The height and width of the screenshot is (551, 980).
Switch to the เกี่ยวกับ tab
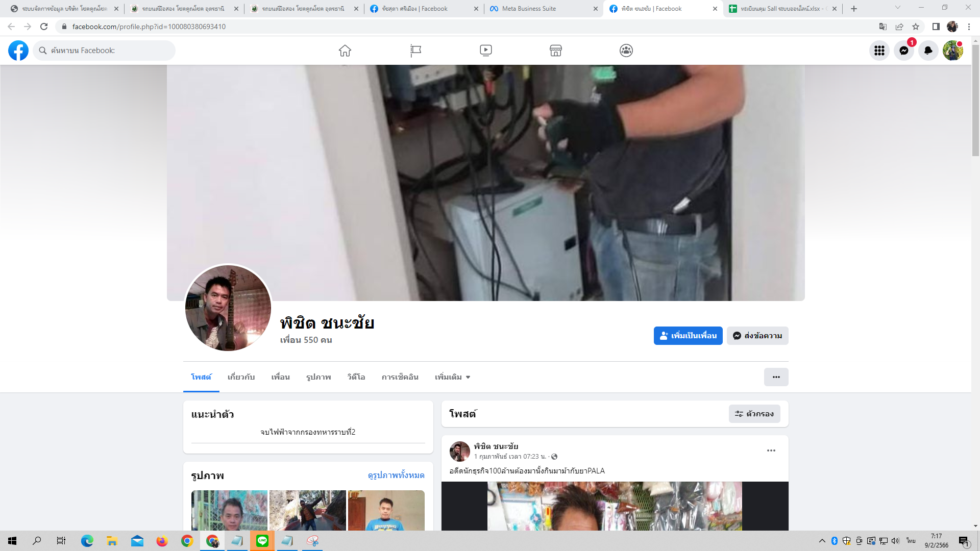241,377
